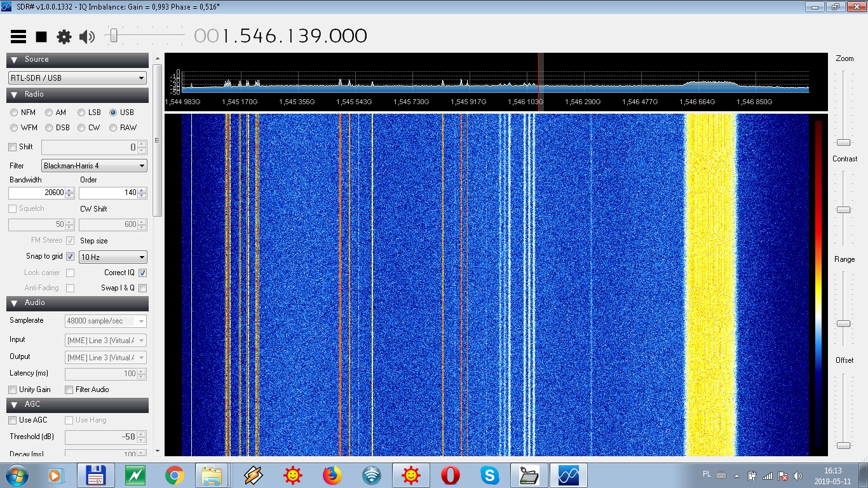Open the Step size dropdown showing 10 Hz

[112, 257]
